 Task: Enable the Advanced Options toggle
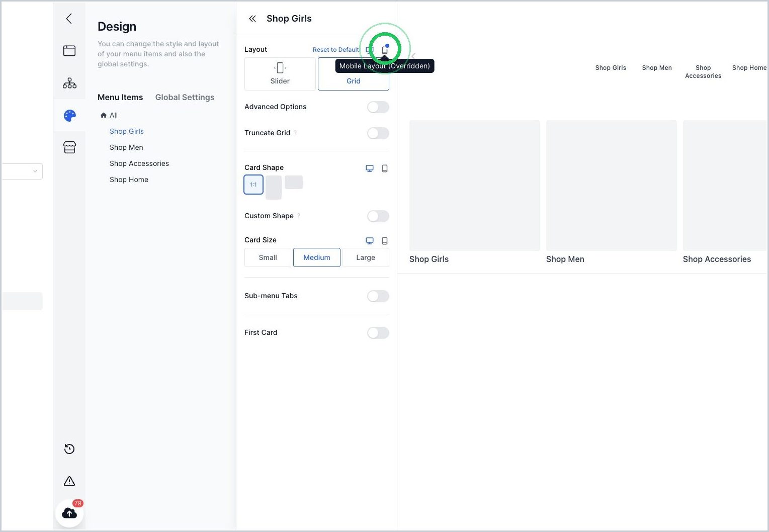tap(378, 107)
